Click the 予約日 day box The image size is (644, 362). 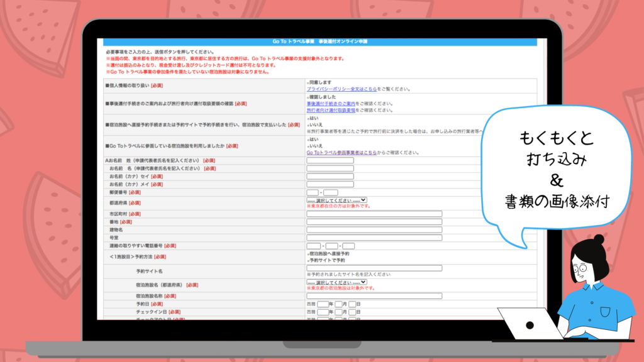click(352, 304)
